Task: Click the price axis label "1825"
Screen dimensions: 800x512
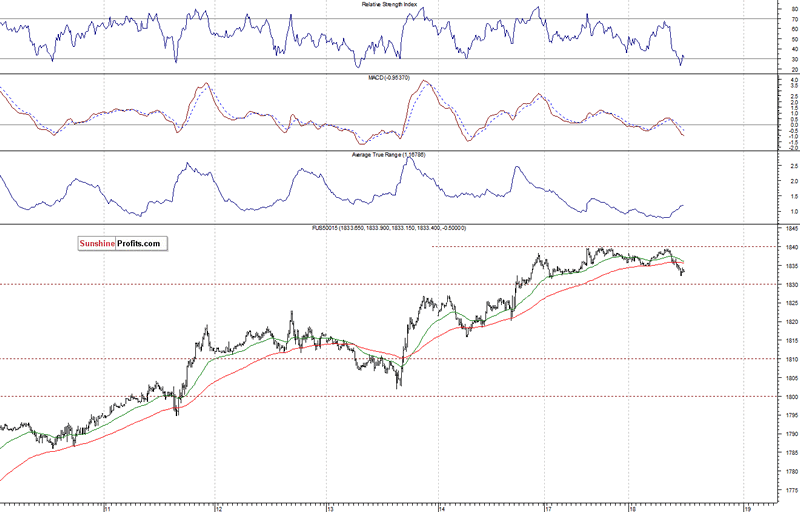Action: (x=792, y=303)
